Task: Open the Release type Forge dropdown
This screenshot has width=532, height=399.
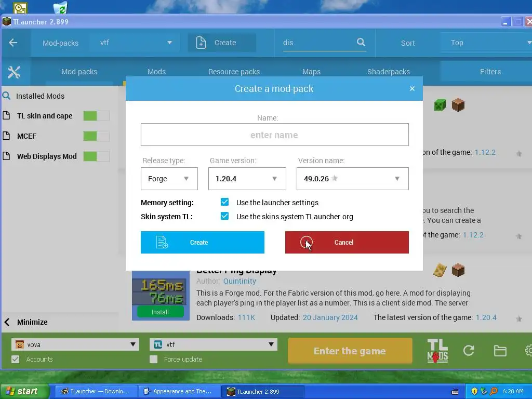Action: click(169, 179)
